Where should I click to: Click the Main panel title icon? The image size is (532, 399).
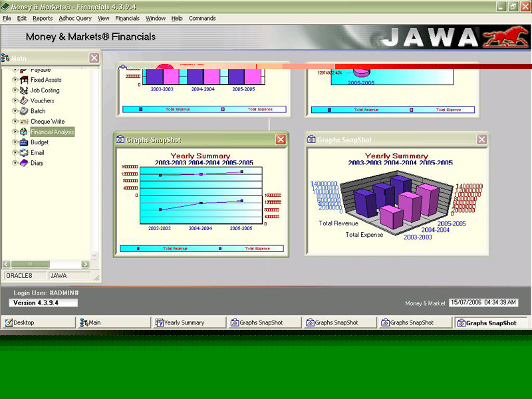(5, 58)
